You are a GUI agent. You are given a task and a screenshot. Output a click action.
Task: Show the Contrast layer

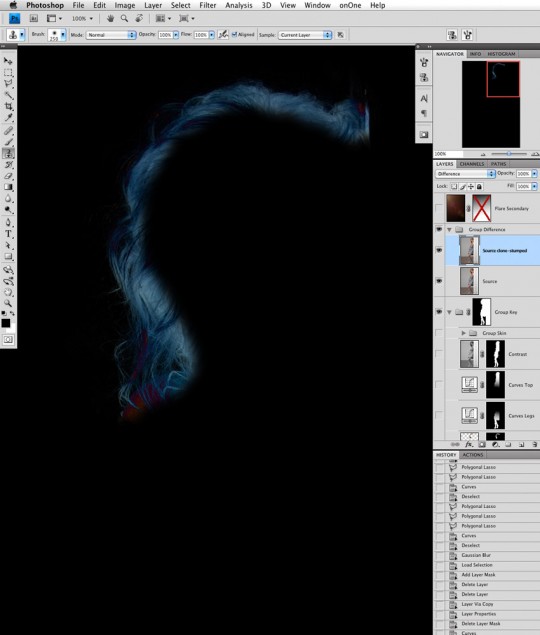[439, 354]
